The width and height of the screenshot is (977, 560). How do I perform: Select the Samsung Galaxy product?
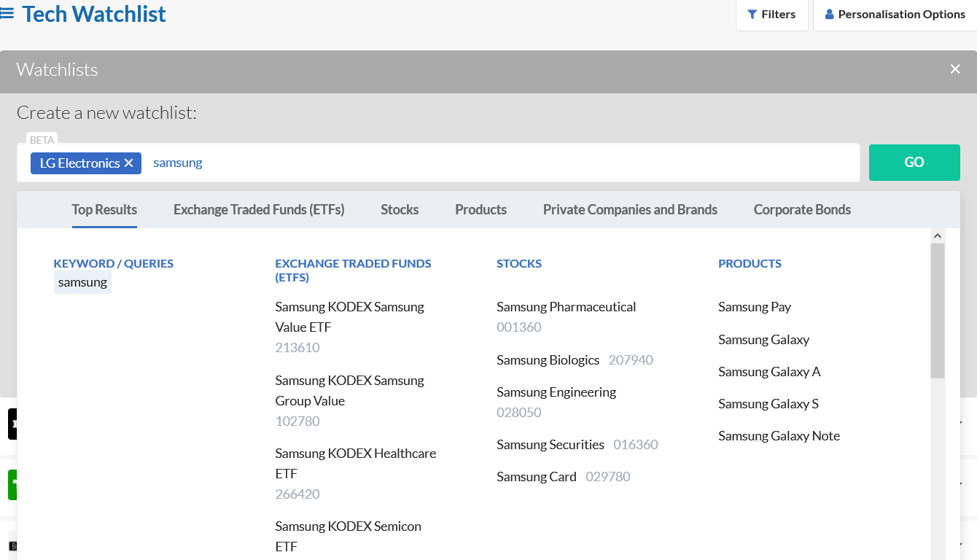coord(763,340)
